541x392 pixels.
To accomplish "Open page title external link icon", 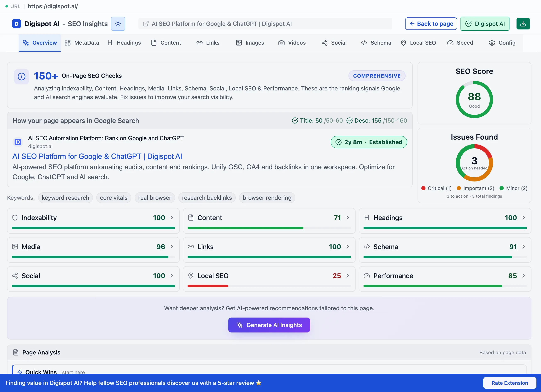I will tap(145, 24).
